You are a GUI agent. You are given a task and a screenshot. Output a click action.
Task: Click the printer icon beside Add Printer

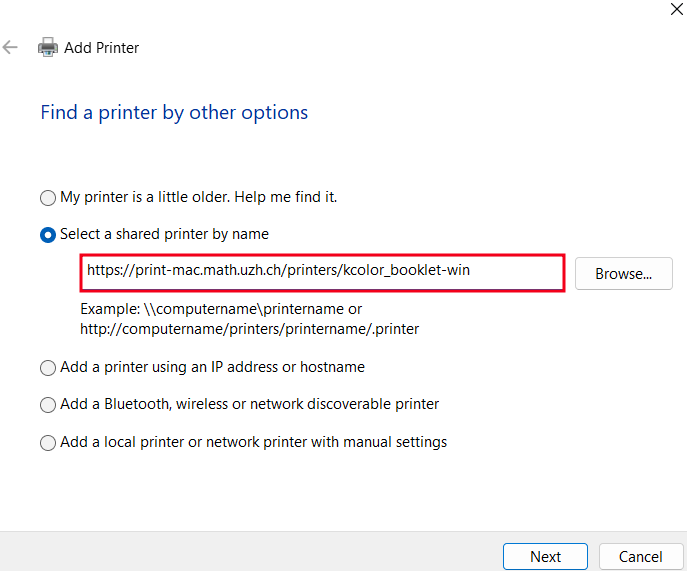(48, 47)
